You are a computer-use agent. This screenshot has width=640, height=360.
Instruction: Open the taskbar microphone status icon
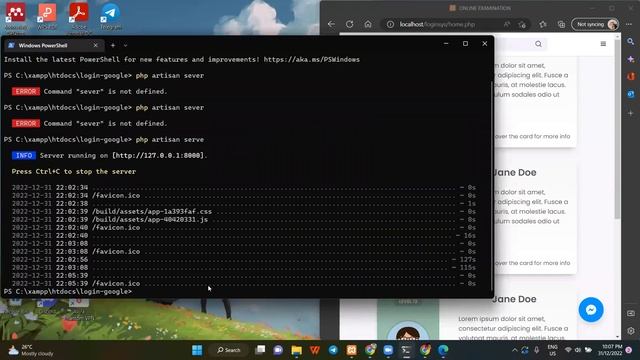point(536,350)
